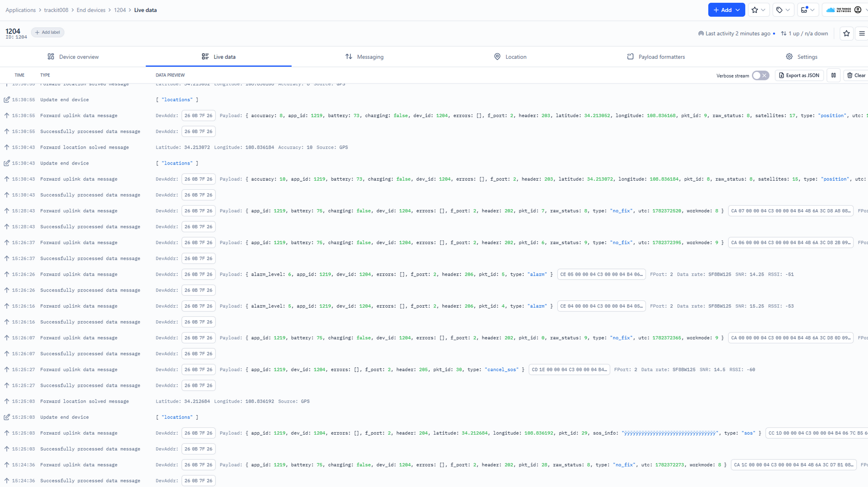Image resolution: width=868 pixels, height=487 pixels.
Task: Open 15:25:03 Forward location solved message row
Action: click(434, 401)
